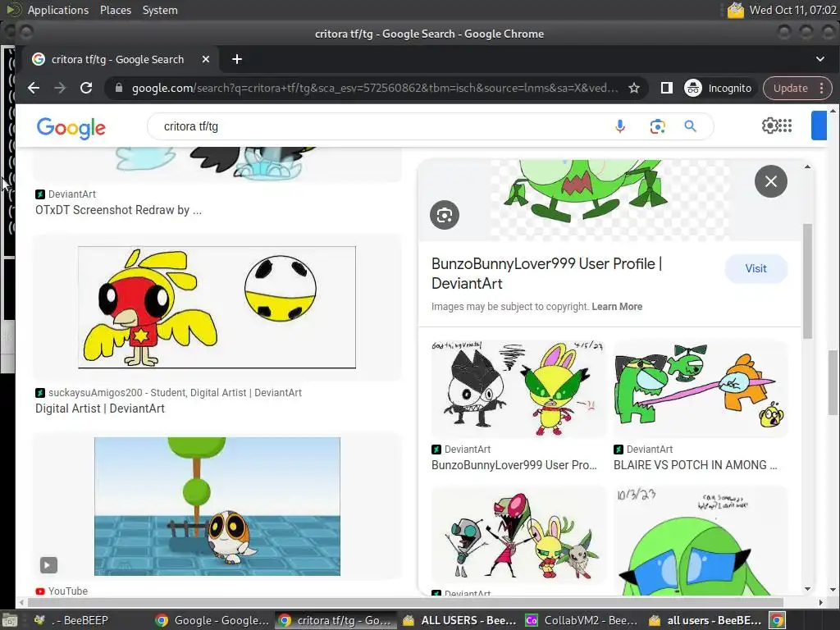Click the show desktop icon in taskbar
This screenshot has height=630, width=840.
(x=10, y=620)
